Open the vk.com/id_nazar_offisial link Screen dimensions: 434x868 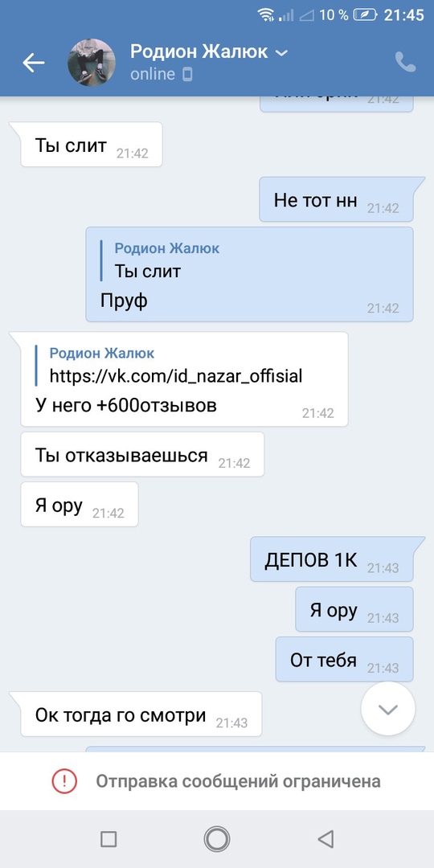[x=176, y=376]
